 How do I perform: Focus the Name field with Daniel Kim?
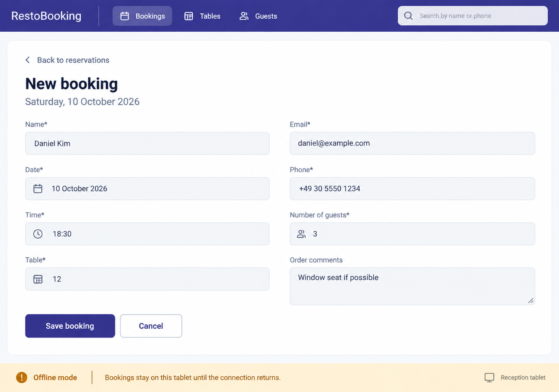147,143
